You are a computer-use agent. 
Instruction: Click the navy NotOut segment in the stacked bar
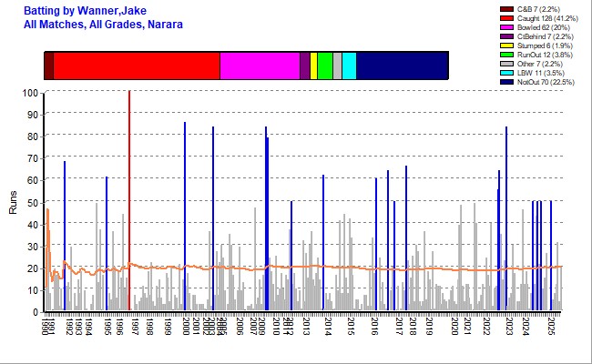click(x=402, y=66)
